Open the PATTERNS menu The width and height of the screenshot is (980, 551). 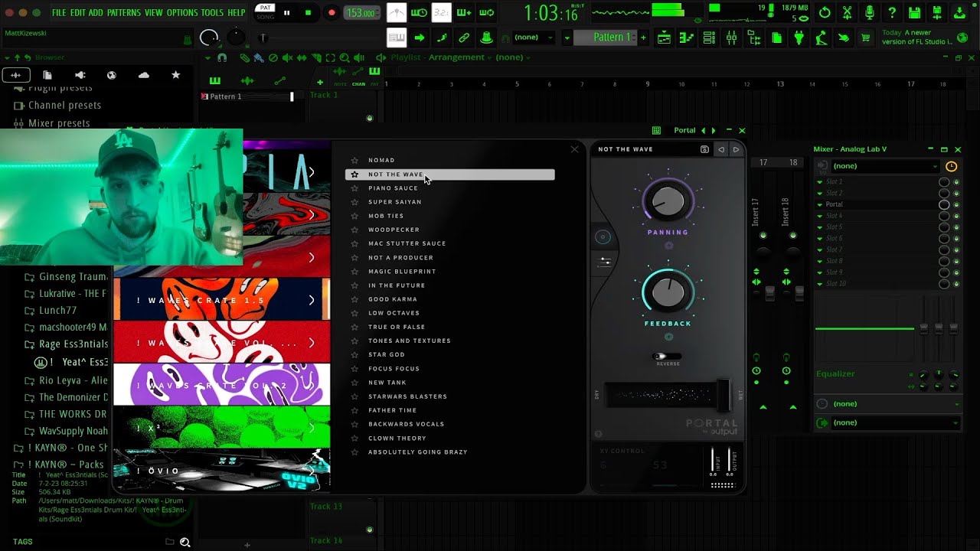[123, 13]
